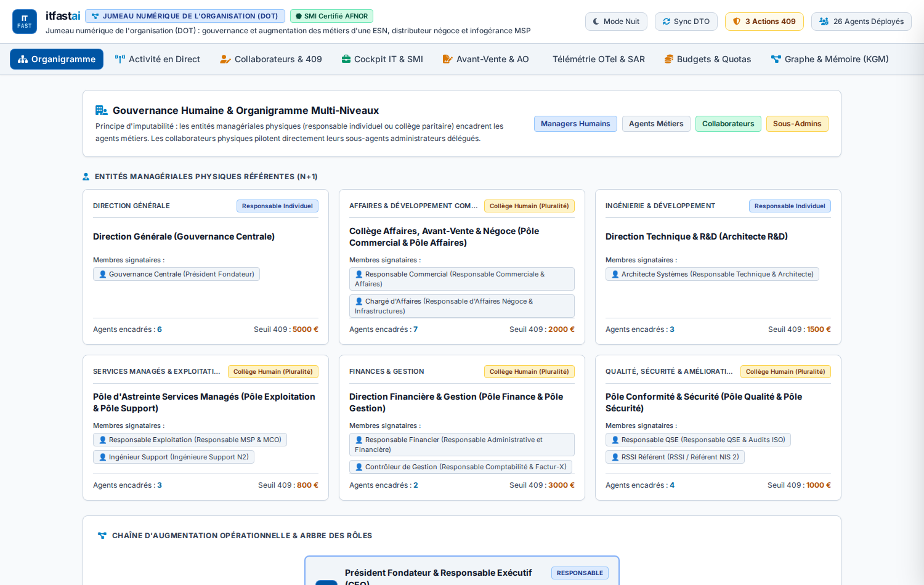Click Responsable Individuel badge on Ingénierie & Développement card
The width and height of the screenshot is (924, 585).
tap(790, 206)
